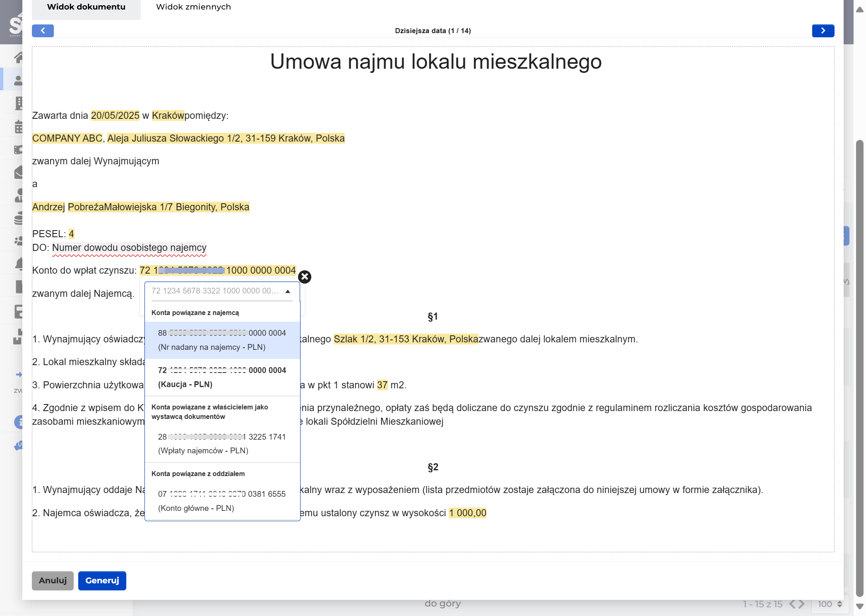
Task: Click the highlighted city 'Kraków'
Action: coord(168,115)
